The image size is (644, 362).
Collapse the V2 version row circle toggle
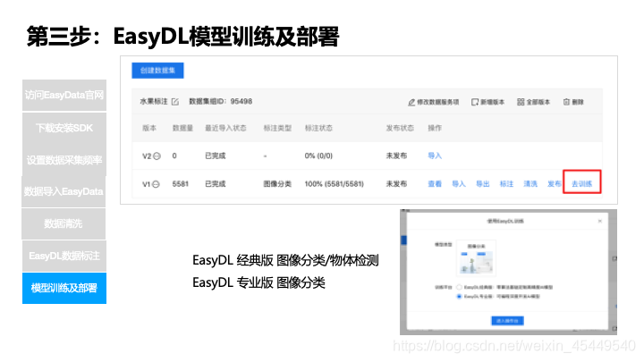tap(157, 156)
